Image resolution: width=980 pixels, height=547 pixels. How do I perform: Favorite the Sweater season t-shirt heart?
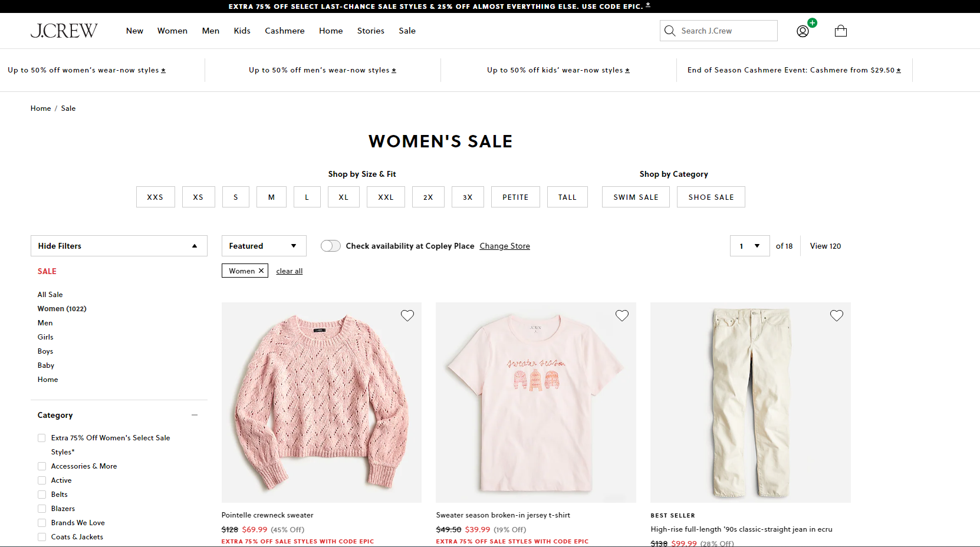(622, 315)
